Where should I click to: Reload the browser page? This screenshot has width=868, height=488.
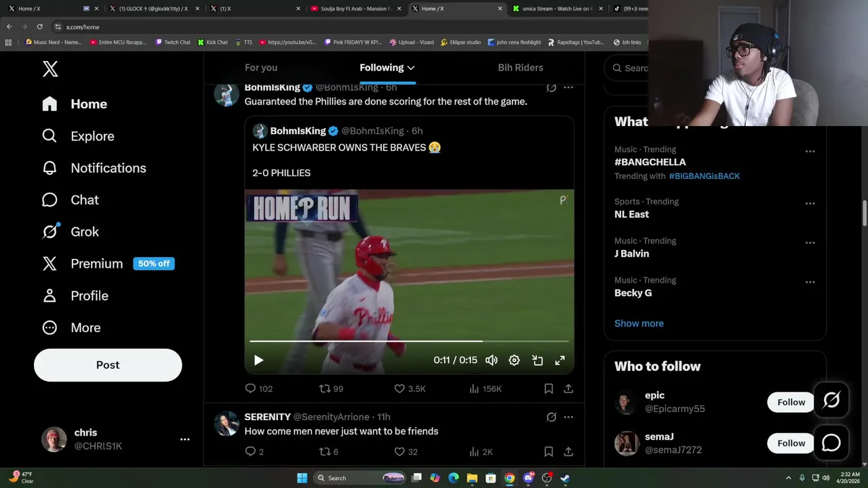(39, 26)
